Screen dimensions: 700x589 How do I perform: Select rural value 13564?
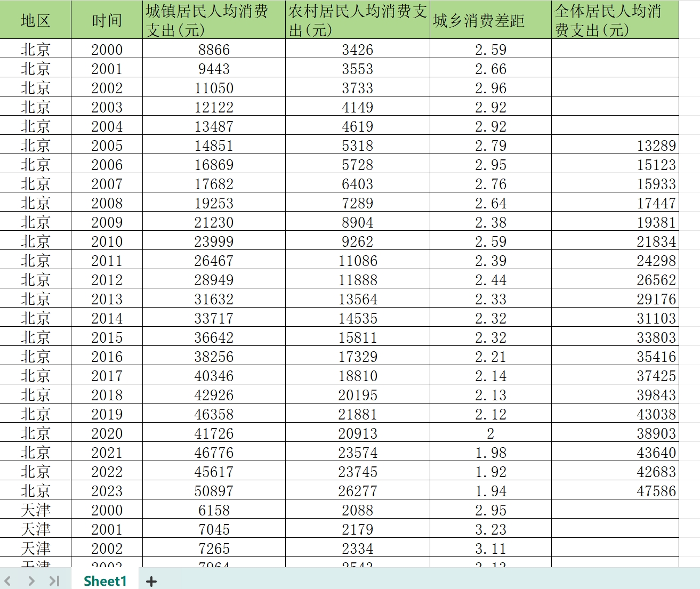[x=358, y=298]
